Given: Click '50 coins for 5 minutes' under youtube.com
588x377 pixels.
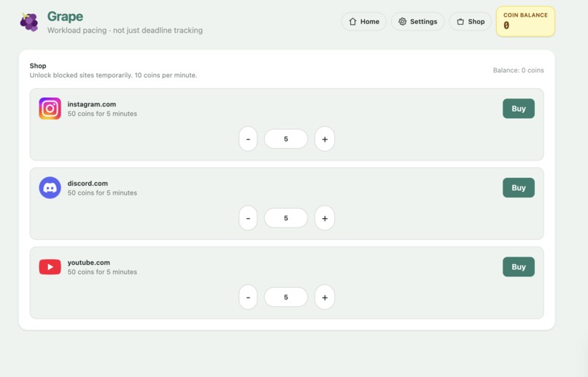Looking at the screenshot, I should pyautogui.click(x=102, y=272).
